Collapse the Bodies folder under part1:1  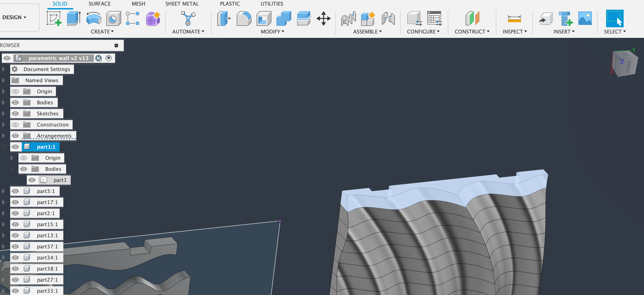pyautogui.click(x=12, y=169)
